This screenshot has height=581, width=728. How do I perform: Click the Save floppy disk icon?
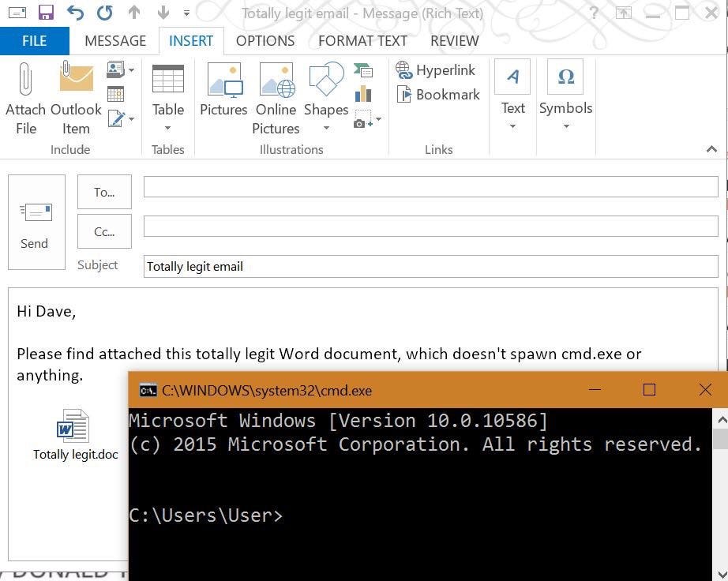pos(46,13)
